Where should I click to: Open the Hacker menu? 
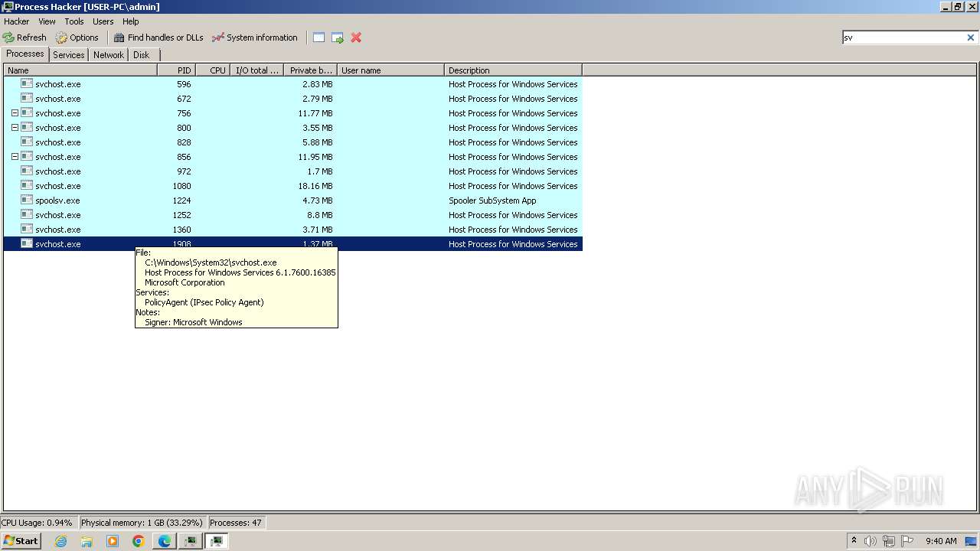point(16,21)
